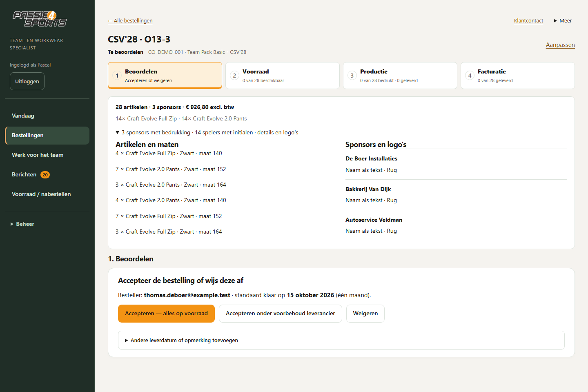The image size is (588, 392).
Task: Click the CO-DEMO-001 order reference text
Action: pyautogui.click(x=166, y=52)
